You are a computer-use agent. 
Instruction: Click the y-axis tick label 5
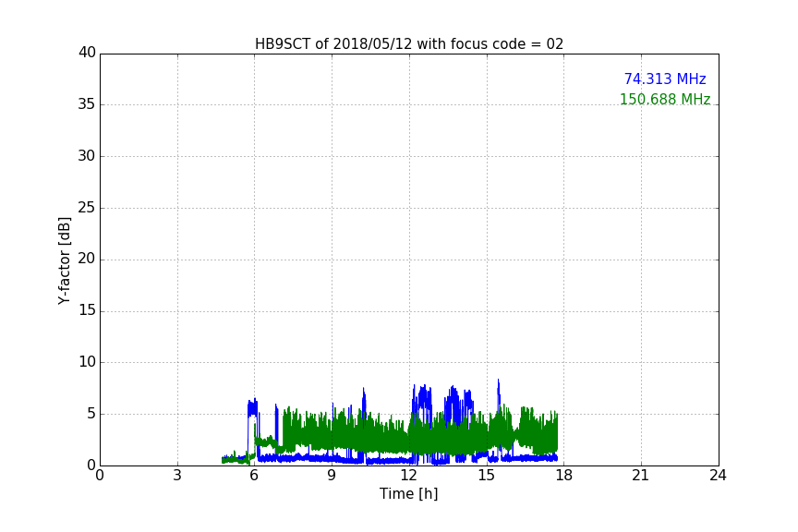[91, 414]
